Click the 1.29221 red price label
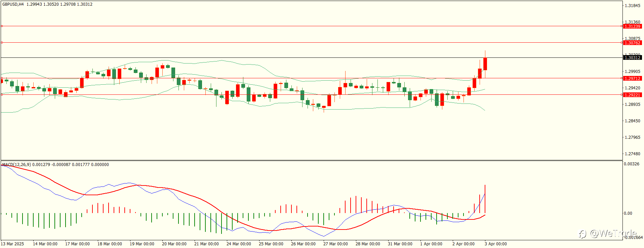This screenshot has height=248, width=644. point(632,95)
